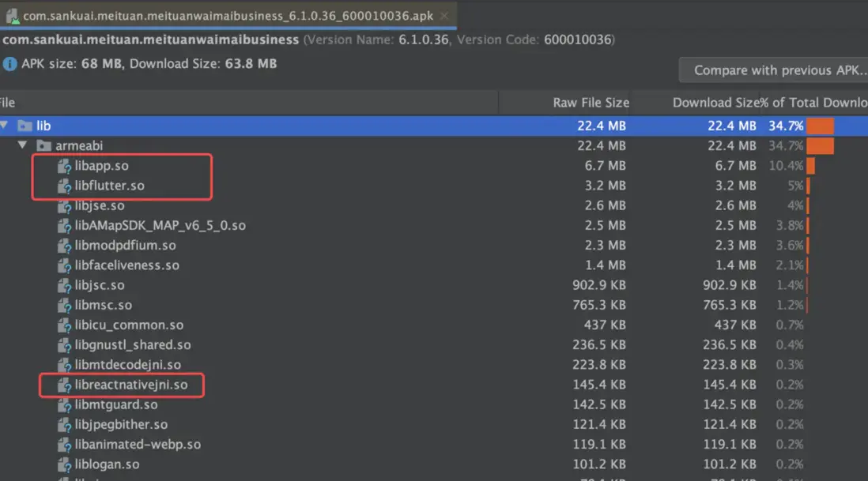Click the liblogan.so file icon
Screen dimensions: 868x481
(64, 464)
